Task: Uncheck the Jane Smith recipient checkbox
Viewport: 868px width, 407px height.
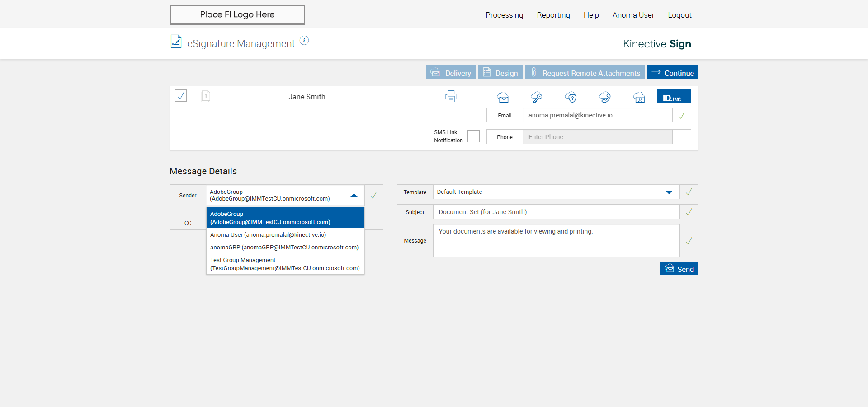Action: [181, 96]
